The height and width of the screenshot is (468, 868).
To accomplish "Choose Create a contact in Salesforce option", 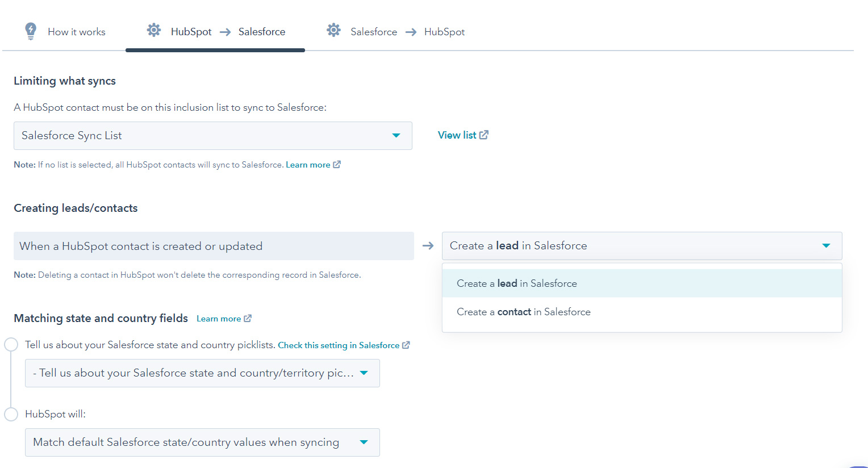I will (642, 312).
